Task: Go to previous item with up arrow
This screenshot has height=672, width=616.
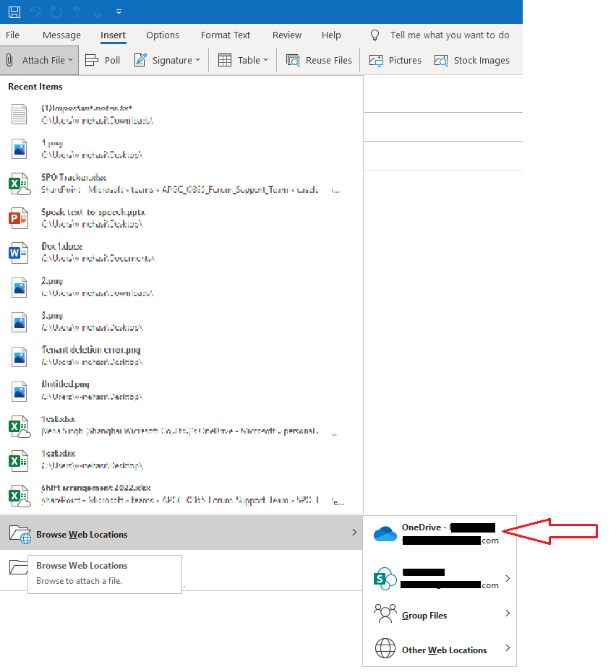Action: (x=77, y=12)
